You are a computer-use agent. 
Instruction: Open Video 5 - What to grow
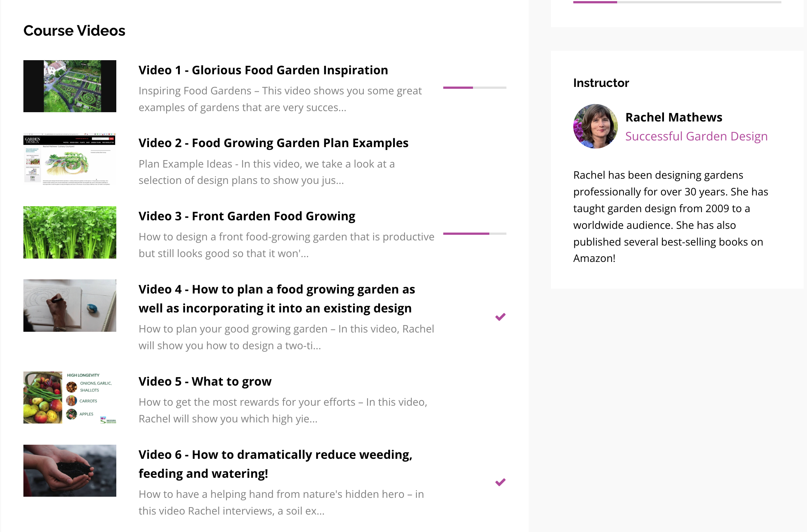(205, 382)
